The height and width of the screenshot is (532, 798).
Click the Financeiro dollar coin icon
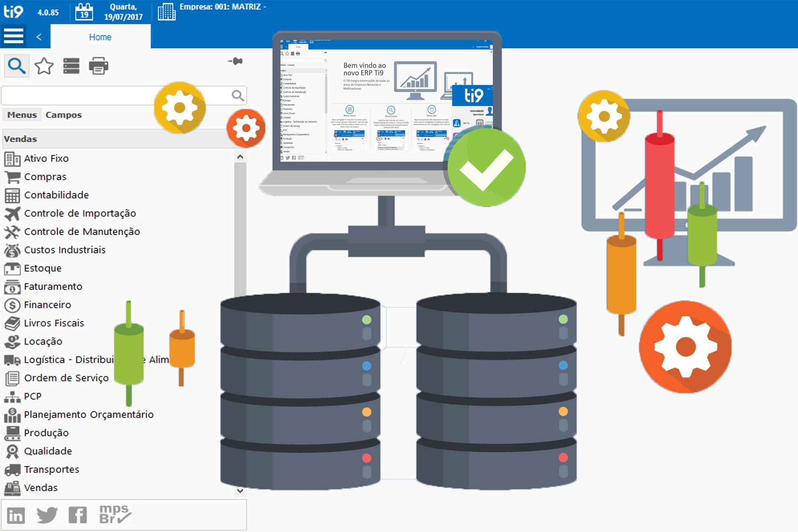coord(12,305)
